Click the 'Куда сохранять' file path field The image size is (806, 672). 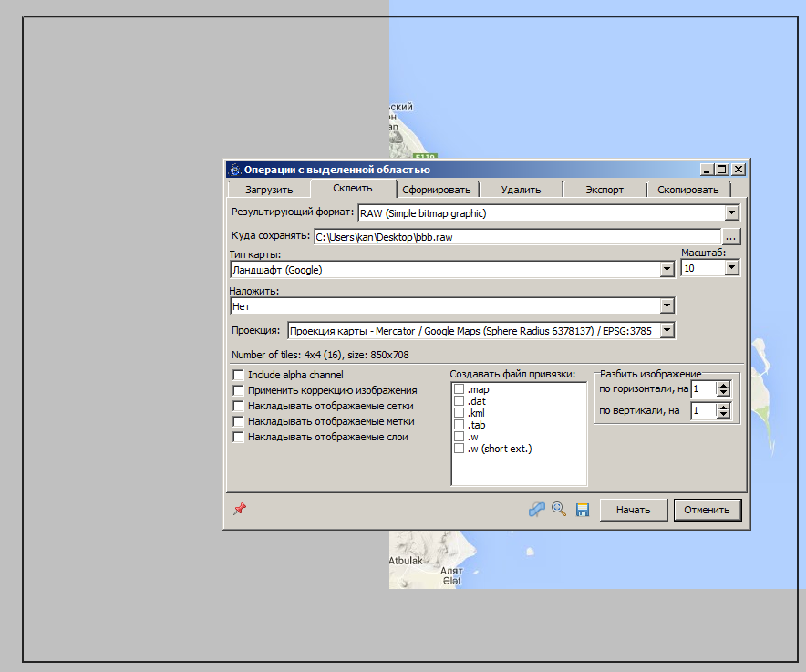point(517,236)
